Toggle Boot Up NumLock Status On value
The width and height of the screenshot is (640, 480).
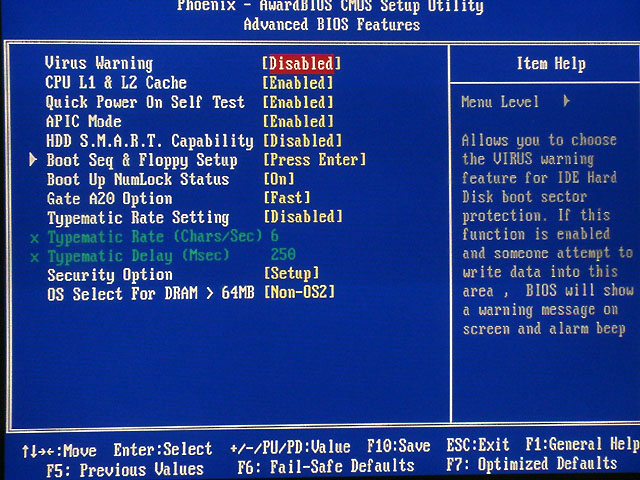(279, 179)
